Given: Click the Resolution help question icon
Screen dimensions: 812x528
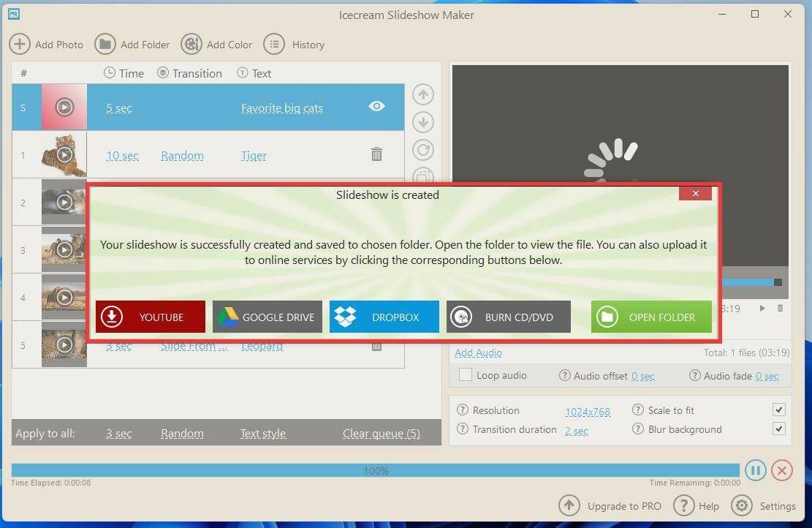Looking at the screenshot, I should (463, 410).
